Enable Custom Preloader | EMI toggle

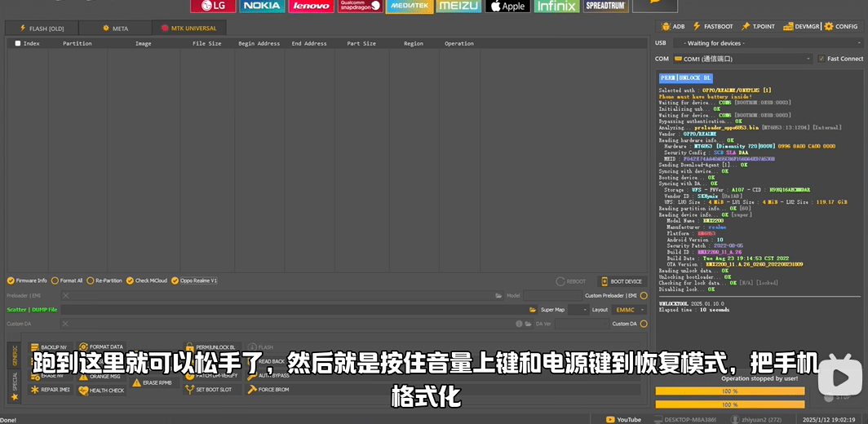click(644, 296)
